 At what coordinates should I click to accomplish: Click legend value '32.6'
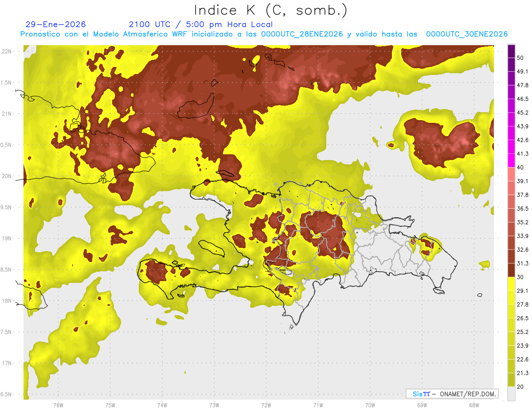click(x=523, y=250)
